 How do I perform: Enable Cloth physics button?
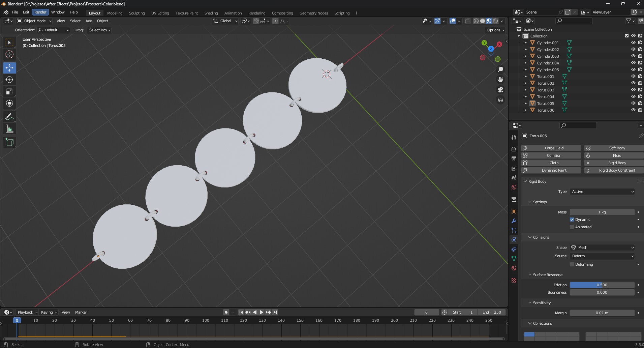[551, 163]
